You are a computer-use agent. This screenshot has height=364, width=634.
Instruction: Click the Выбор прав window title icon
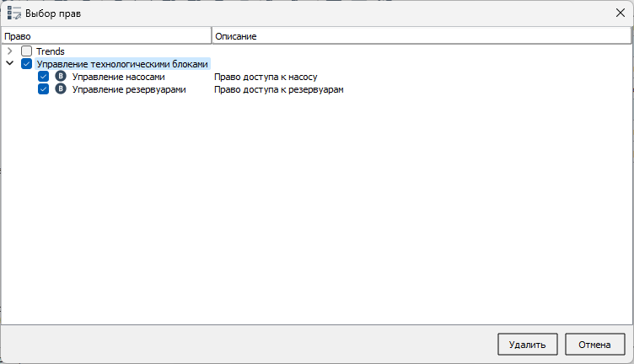tap(13, 13)
